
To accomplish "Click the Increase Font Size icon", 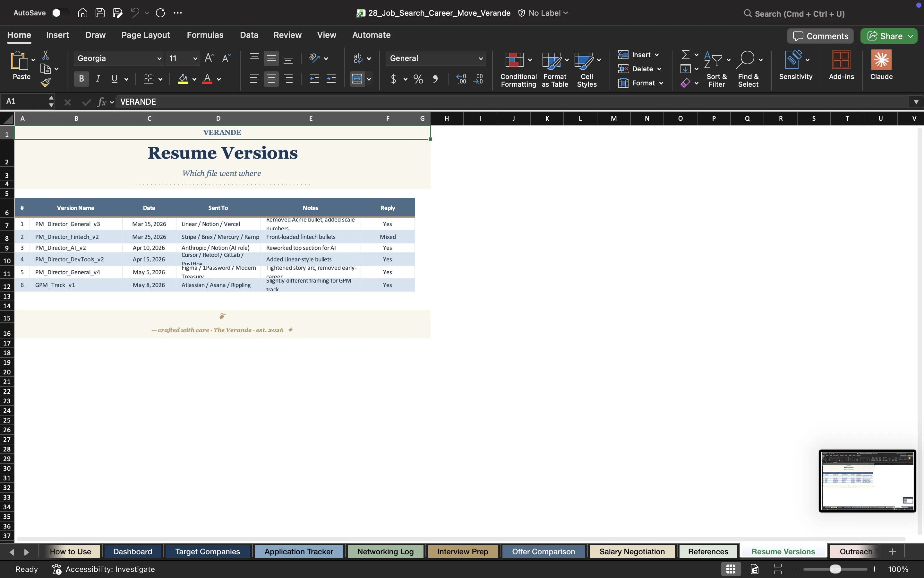I will [x=209, y=58].
